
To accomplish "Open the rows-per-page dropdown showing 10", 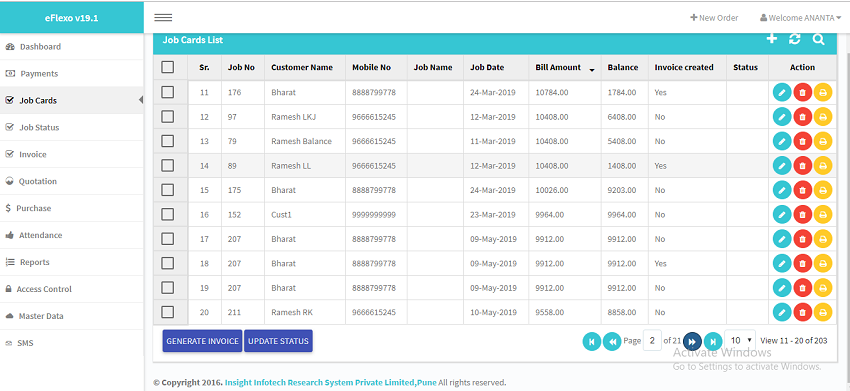I will [740, 341].
